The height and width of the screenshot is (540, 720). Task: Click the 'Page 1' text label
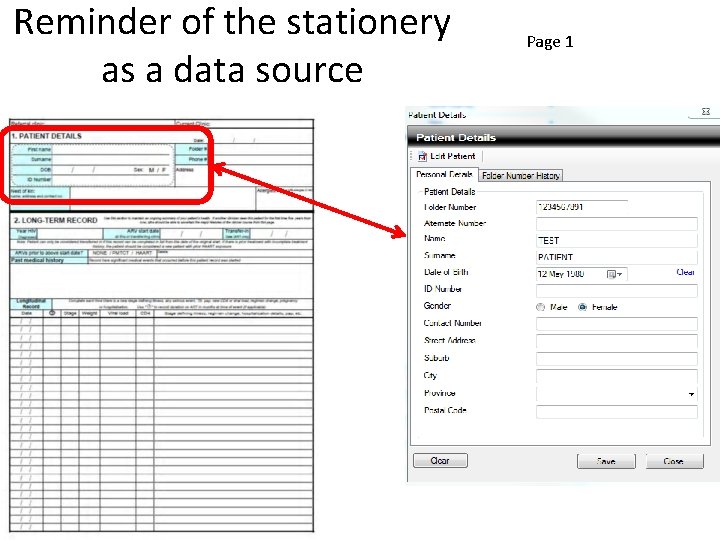click(550, 42)
